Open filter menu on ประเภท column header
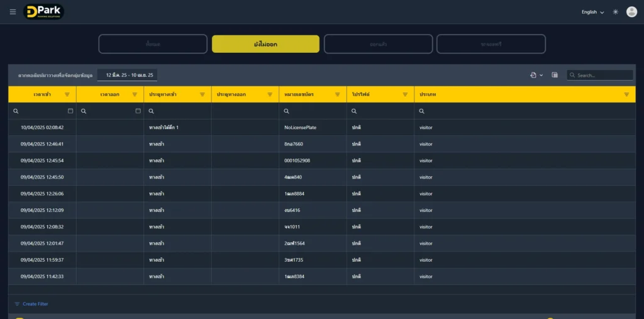 click(x=626, y=94)
